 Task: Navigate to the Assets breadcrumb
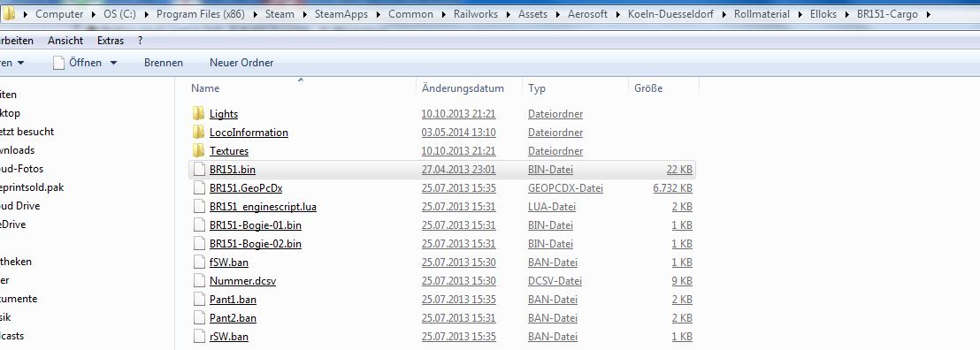pos(532,14)
